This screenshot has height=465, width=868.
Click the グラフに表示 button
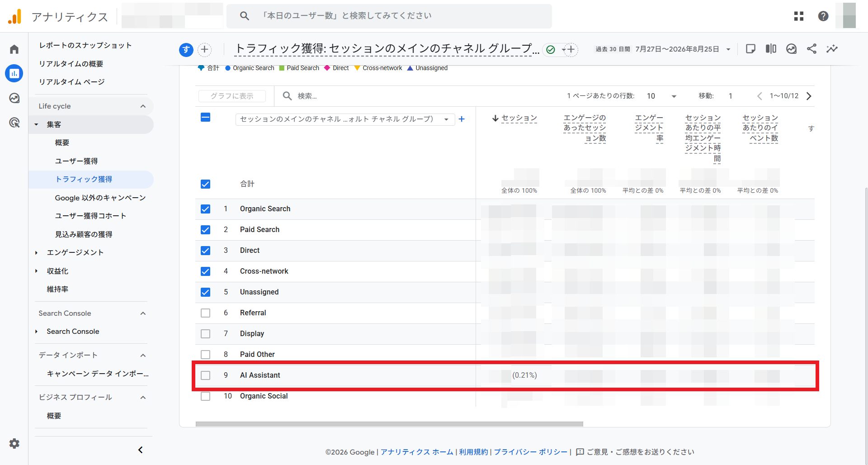pos(232,96)
